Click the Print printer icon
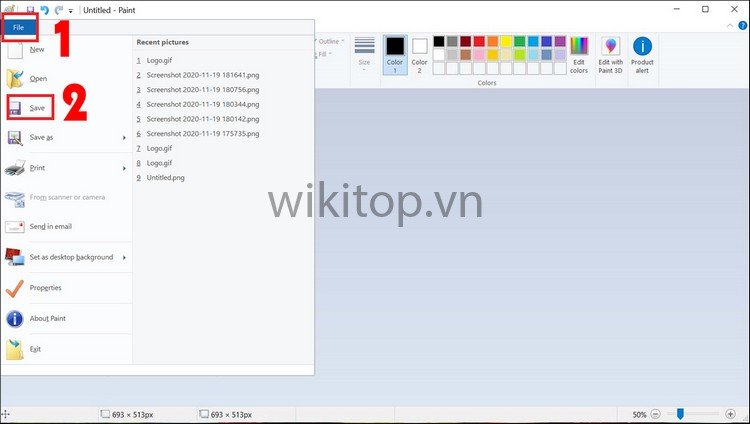 pyautogui.click(x=15, y=168)
